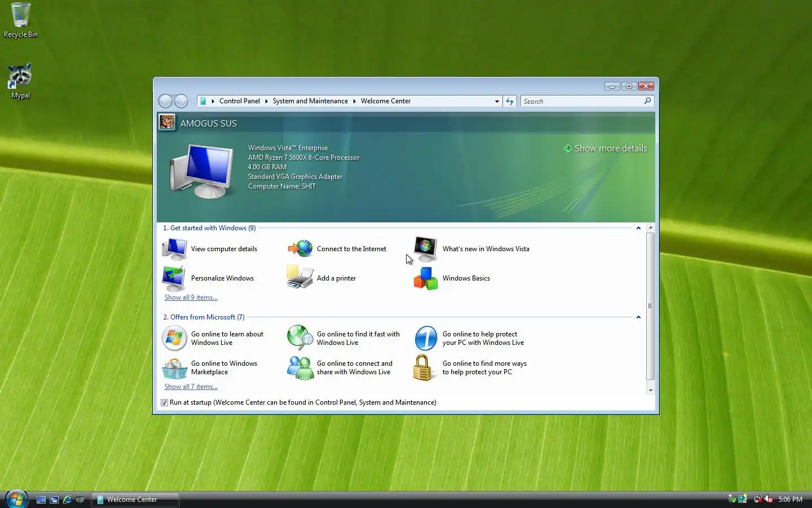812x508 pixels.
Task: Click the AMOGUS SUS user account picture
Action: click(167, 122)
